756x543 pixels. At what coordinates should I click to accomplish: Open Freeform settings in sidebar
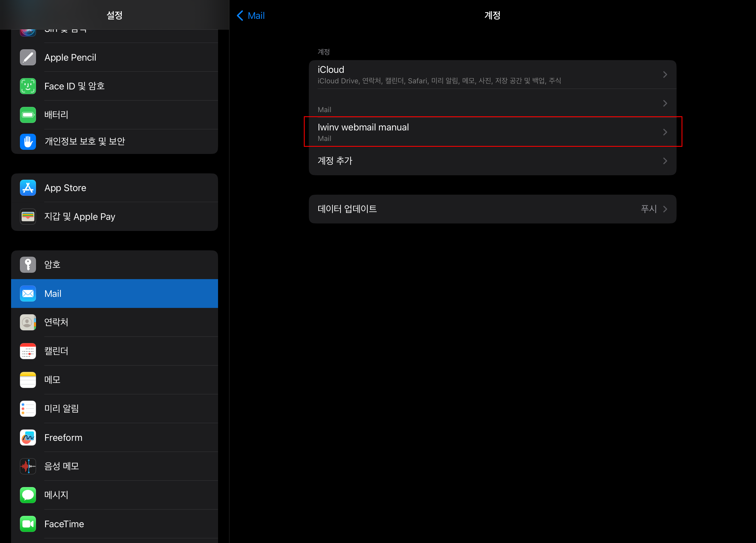[114, 437]
